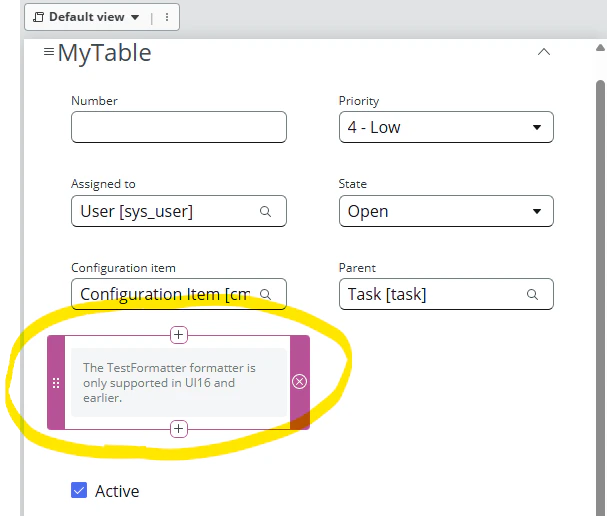Click the vertical scrollbar thumb
This screenshot has width=607, height=516.
click(600, 298)
